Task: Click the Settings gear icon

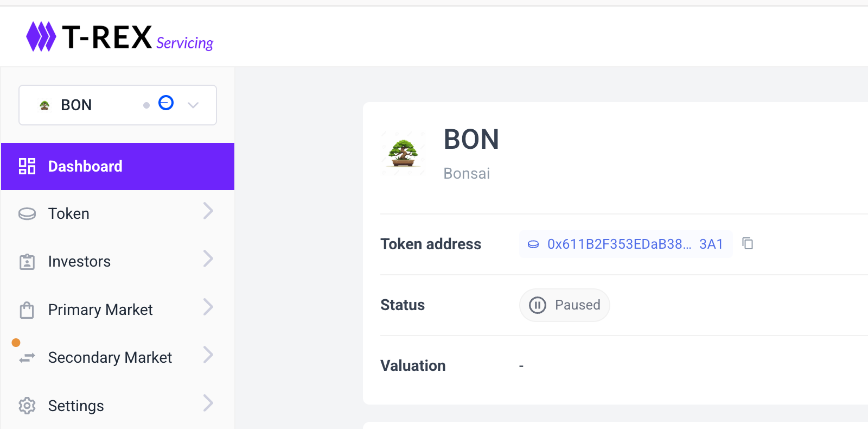Action: (27, 406)
